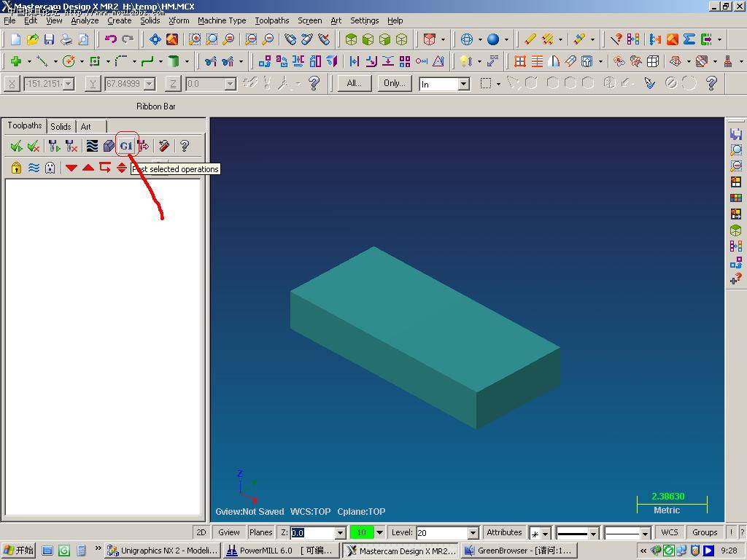
Task: Click the X coordinate lock button
Action: 12,84
